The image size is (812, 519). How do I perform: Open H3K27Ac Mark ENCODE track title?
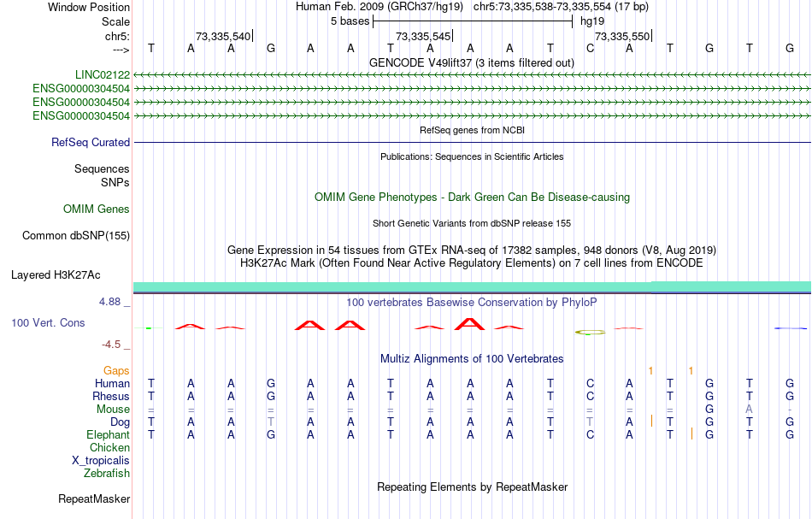pyautogui.click(x=472, y=263)
